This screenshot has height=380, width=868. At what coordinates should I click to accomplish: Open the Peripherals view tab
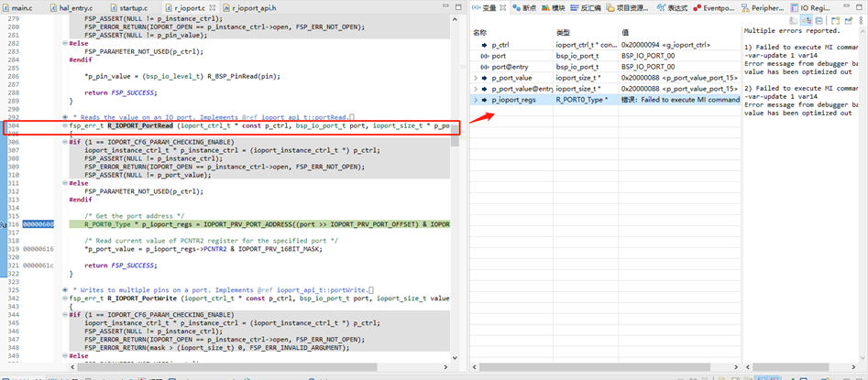click(x=763, y=7)
